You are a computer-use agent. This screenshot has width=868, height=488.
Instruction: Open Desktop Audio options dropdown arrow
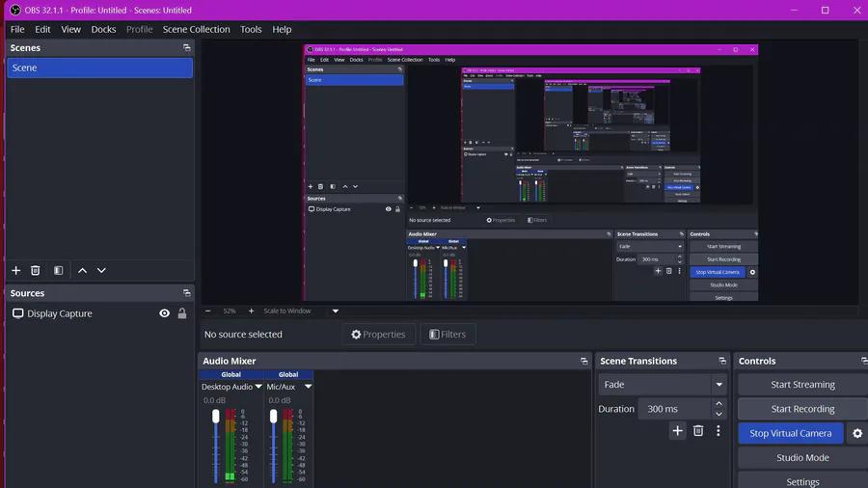coord(258,386)
